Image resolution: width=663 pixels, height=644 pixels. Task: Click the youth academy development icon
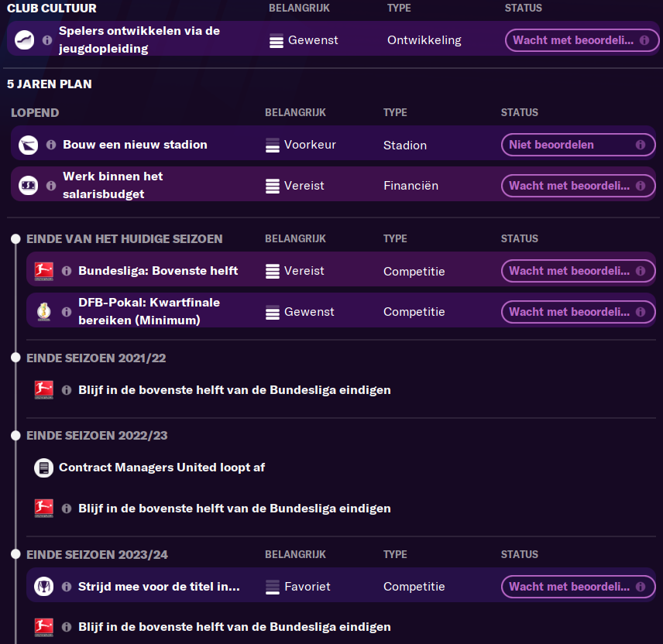(x=25, y=39)
